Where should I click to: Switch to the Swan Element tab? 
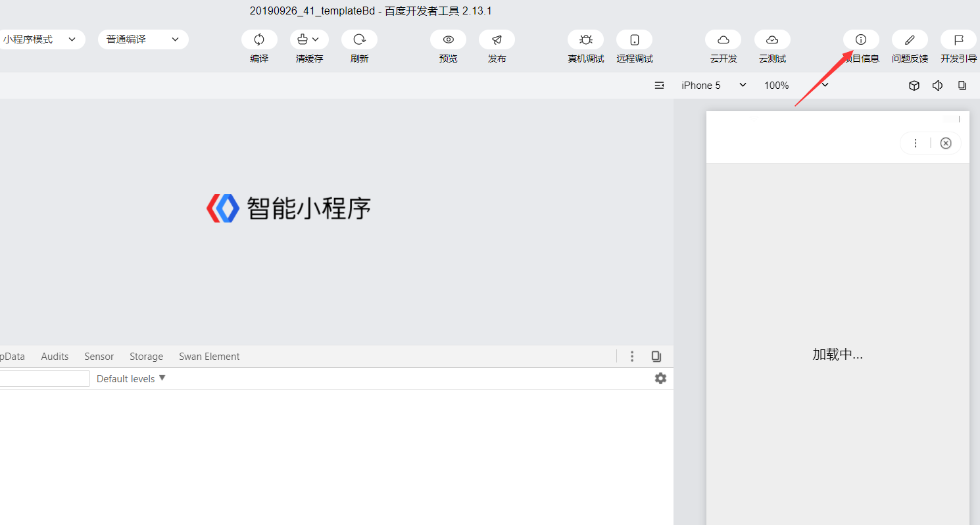(209, 356)
